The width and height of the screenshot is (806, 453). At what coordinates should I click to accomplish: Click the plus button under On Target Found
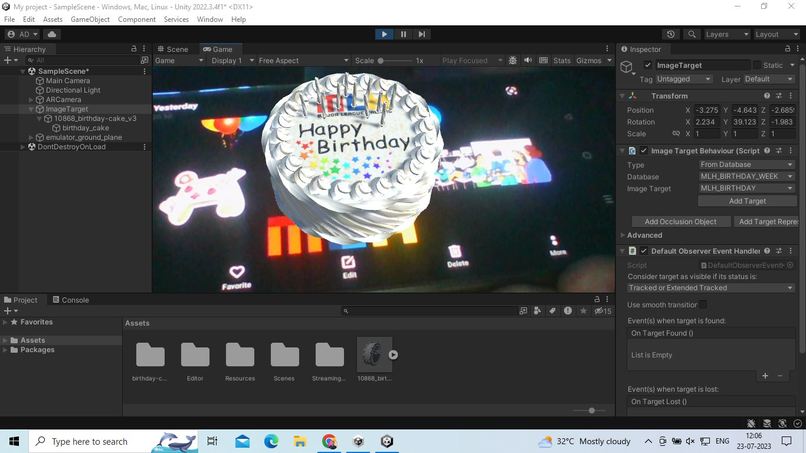pos(765,376)
